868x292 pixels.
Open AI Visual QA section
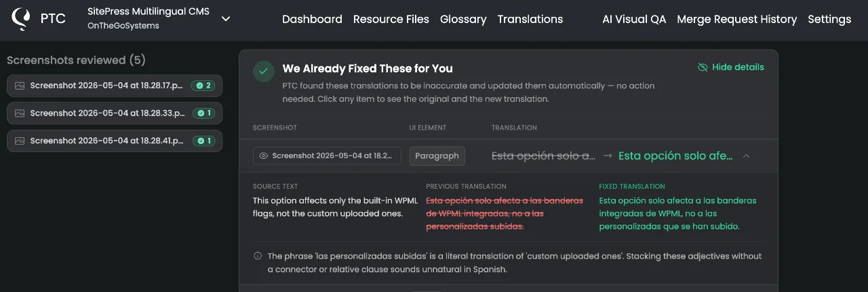(x=634, y=19)
